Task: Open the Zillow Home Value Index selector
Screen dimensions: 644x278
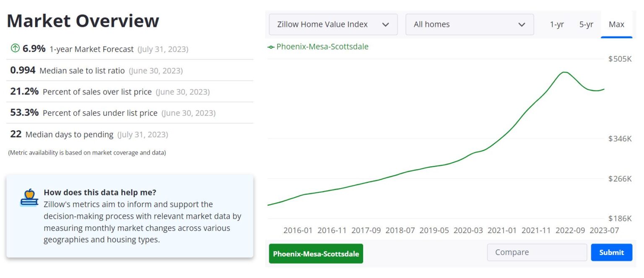Action: (332, 24)
